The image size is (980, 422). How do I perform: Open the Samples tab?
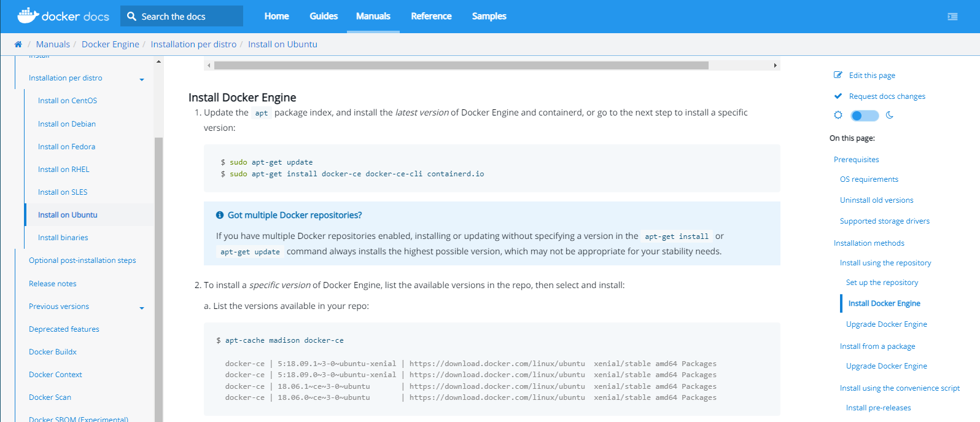pyautogui.click(x=489, y=16)
